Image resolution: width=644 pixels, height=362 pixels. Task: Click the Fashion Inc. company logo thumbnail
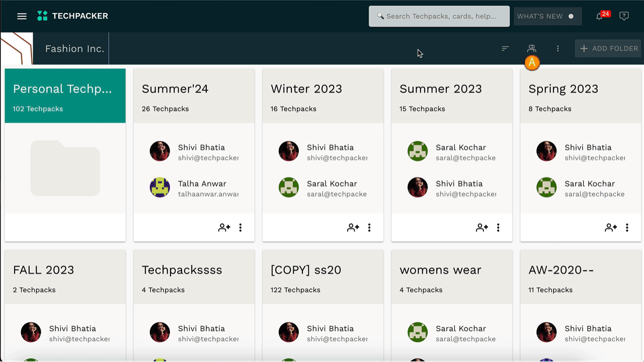(17, 48)
